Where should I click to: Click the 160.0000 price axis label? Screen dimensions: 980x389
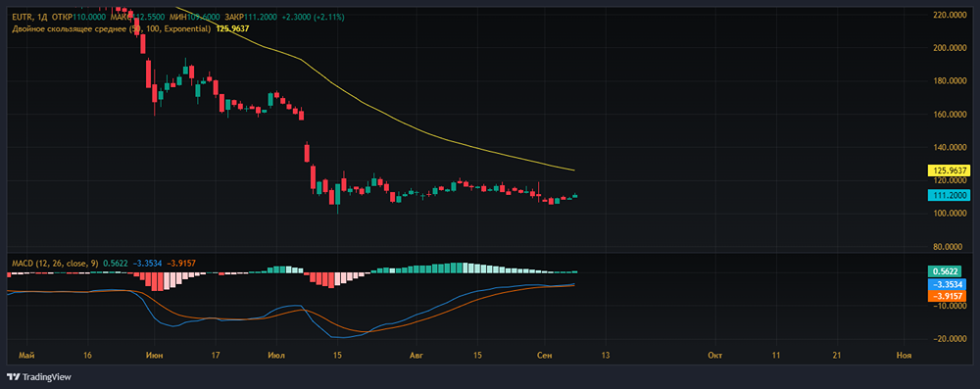[x=950, y=115]
